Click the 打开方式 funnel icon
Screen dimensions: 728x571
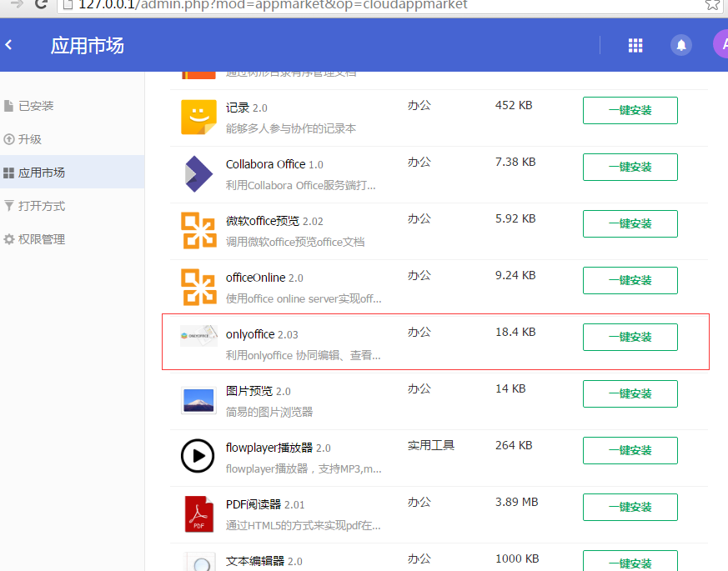tap(9, 206)
